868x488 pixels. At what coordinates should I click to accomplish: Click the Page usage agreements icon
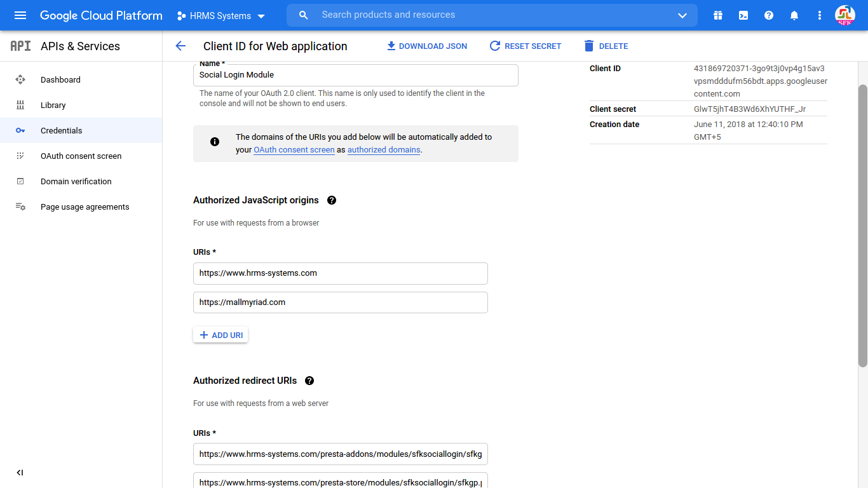[20, 207]
